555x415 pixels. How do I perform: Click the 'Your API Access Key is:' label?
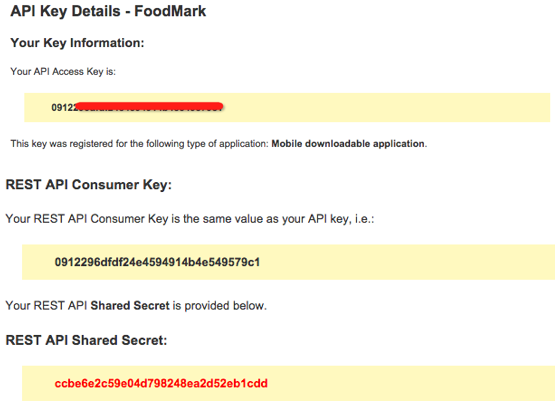pyautogui.click(x=63, y=72)
